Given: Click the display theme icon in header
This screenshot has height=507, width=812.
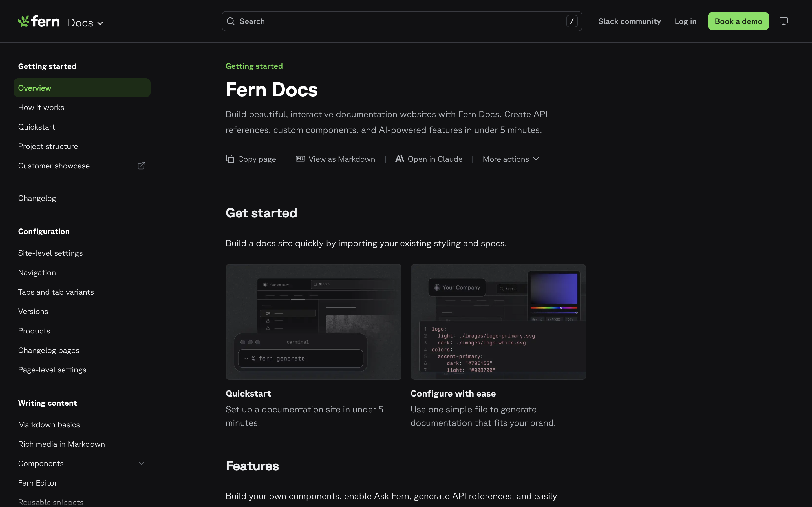Looking at the screenshot, I should (x=784, y=21).
